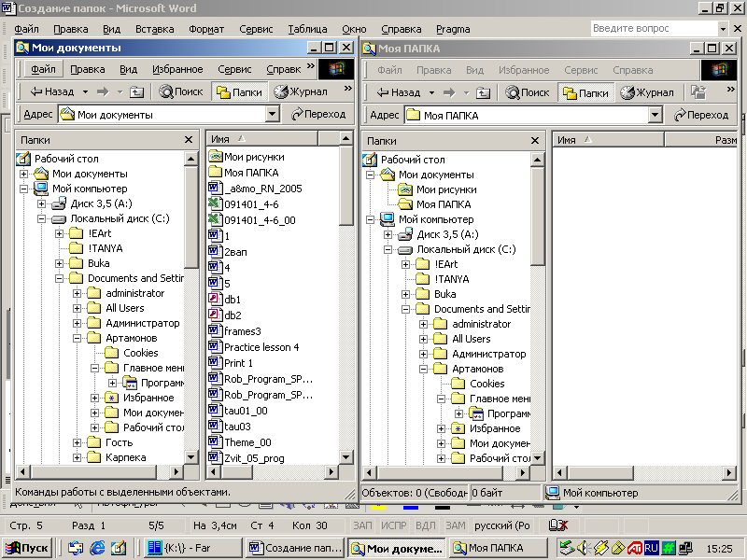
Task: Open Word's Pragma menu
Action: tap(453, 29)
